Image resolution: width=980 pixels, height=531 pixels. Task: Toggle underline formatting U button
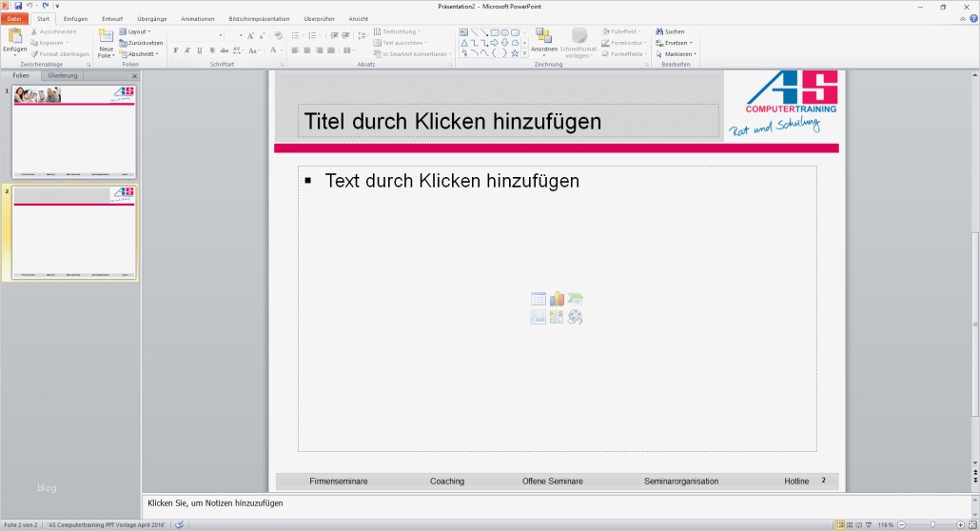(200, 50)
